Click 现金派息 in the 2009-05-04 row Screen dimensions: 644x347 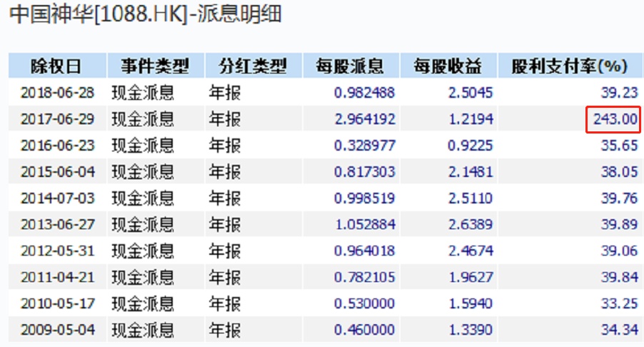(x=143, y=329)
